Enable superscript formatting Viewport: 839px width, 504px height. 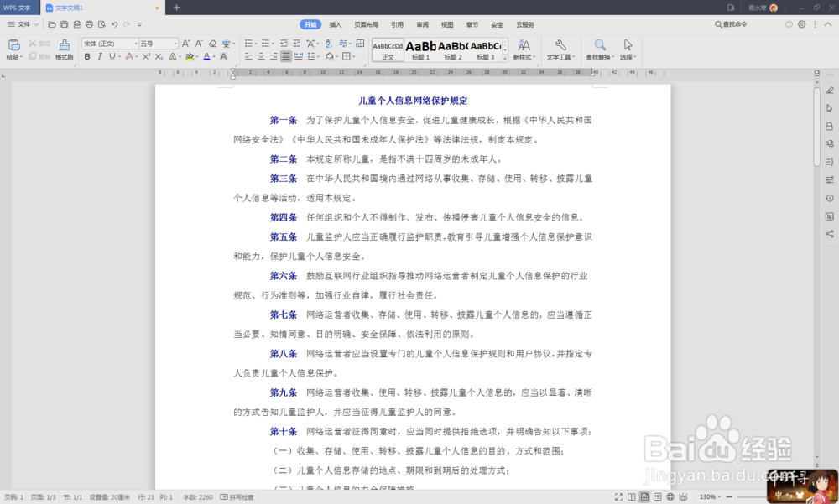point(146,55)
